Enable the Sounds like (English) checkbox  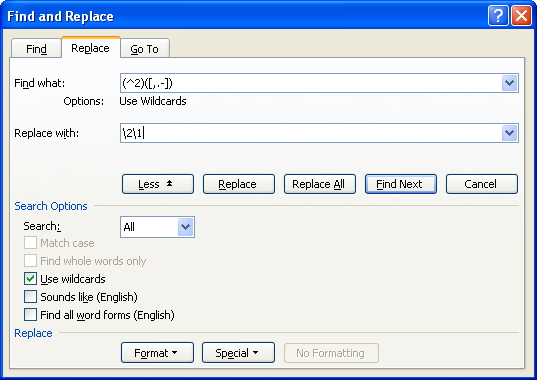[30, 296]
